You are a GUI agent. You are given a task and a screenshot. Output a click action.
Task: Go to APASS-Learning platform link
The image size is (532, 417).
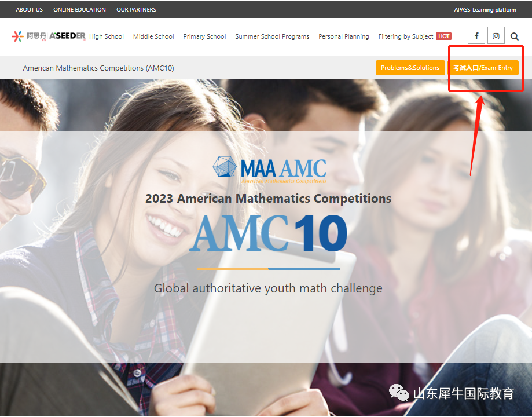[485, 9]
